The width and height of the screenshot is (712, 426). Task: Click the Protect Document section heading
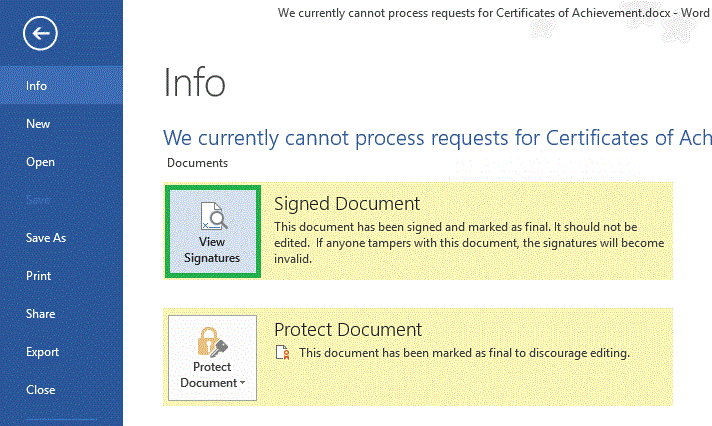(x=348, y=329)
